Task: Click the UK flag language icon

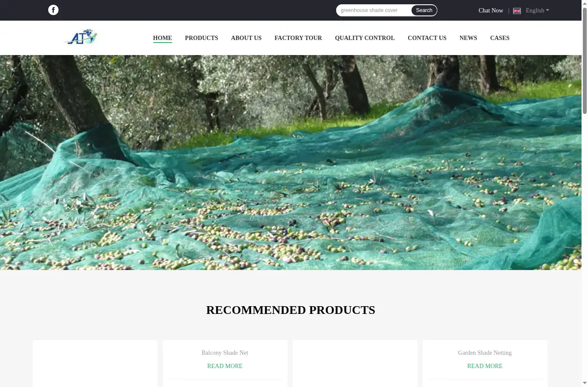Action: point(517,11)
